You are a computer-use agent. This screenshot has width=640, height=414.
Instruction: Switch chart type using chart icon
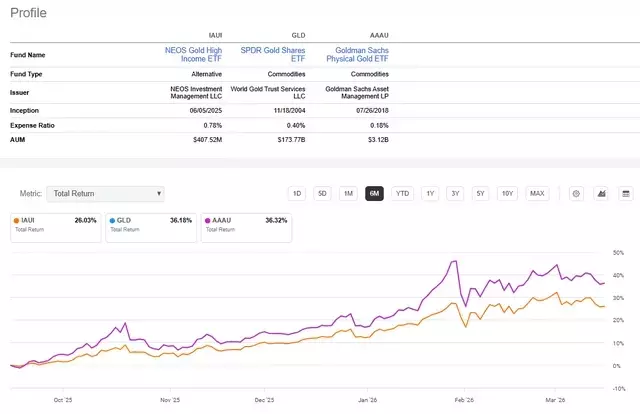[x=601, y=193]
